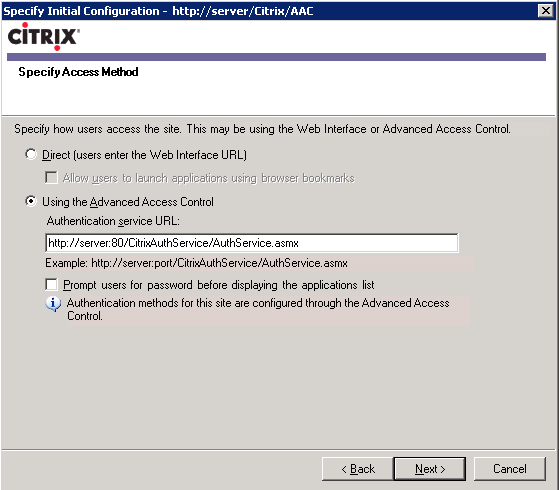Proceed with the Next button
559x490 pixels.
click(430, 469)
